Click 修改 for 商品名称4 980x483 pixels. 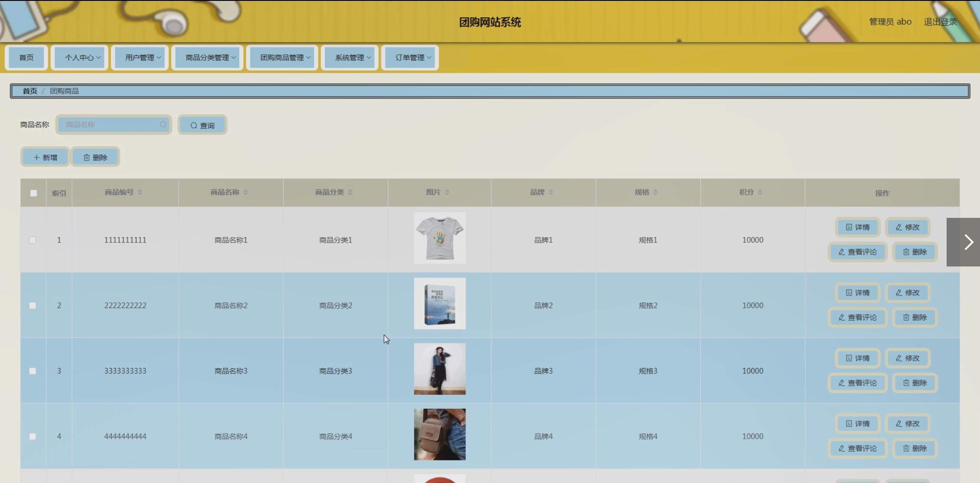tap(908, 424)
